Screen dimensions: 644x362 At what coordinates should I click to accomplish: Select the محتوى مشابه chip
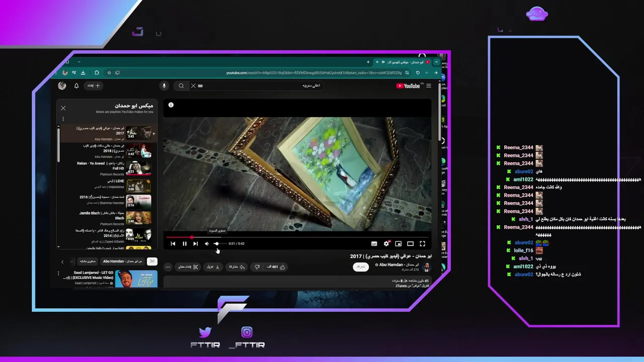[88, 261]
